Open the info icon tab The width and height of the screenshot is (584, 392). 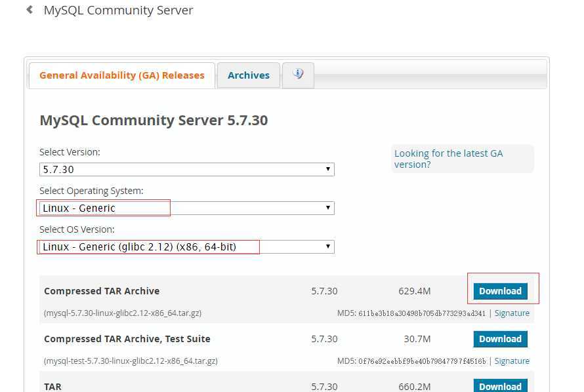tap(298, 75)
